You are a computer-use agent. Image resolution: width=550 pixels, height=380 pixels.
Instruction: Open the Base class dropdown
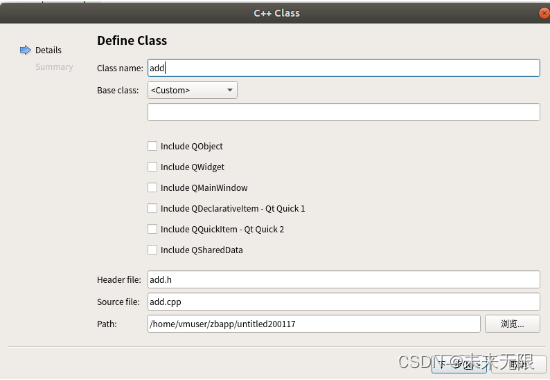coord(192,90)
